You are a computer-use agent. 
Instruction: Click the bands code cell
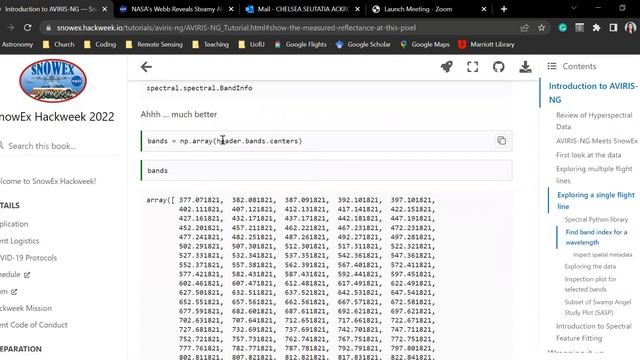pos(327,170)
